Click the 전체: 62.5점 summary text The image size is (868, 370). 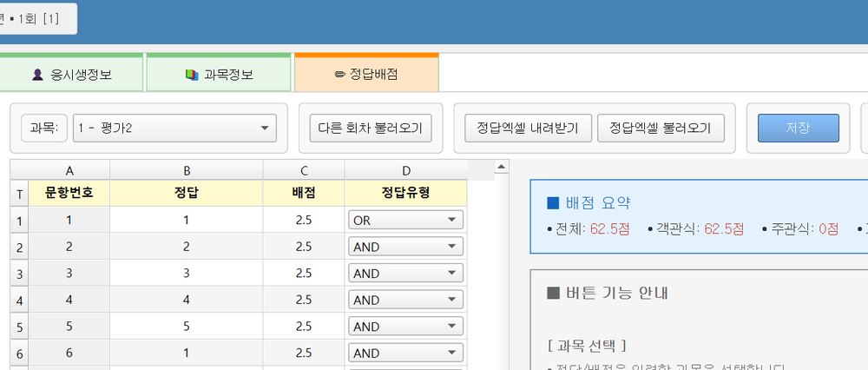(x=588, y=228)
